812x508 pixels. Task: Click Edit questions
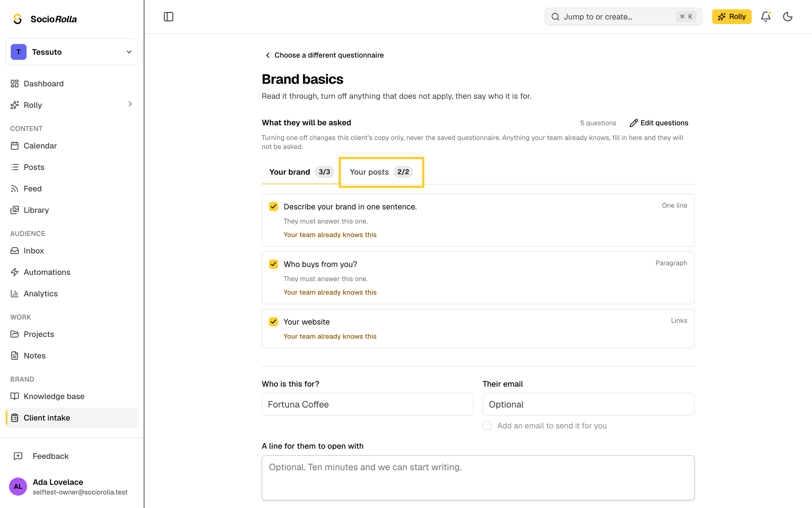click(659, 123)
